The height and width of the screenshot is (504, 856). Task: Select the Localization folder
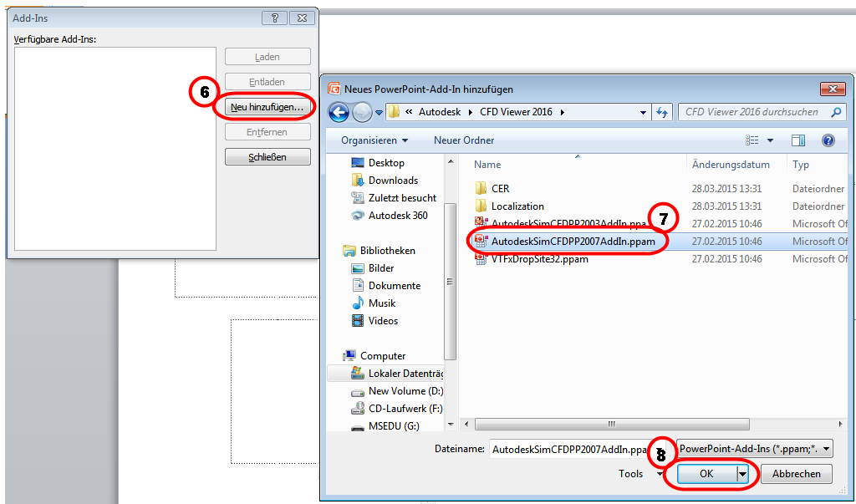pyautogui.click(x=517, y=206)
